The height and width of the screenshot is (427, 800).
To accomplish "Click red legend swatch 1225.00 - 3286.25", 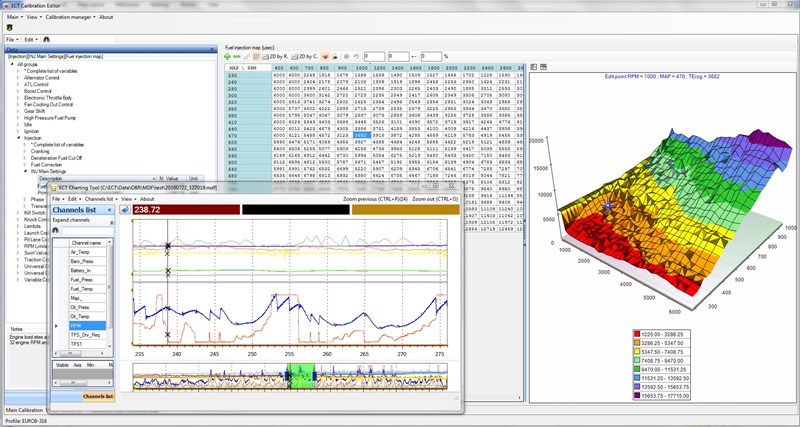I will (637, 334).
